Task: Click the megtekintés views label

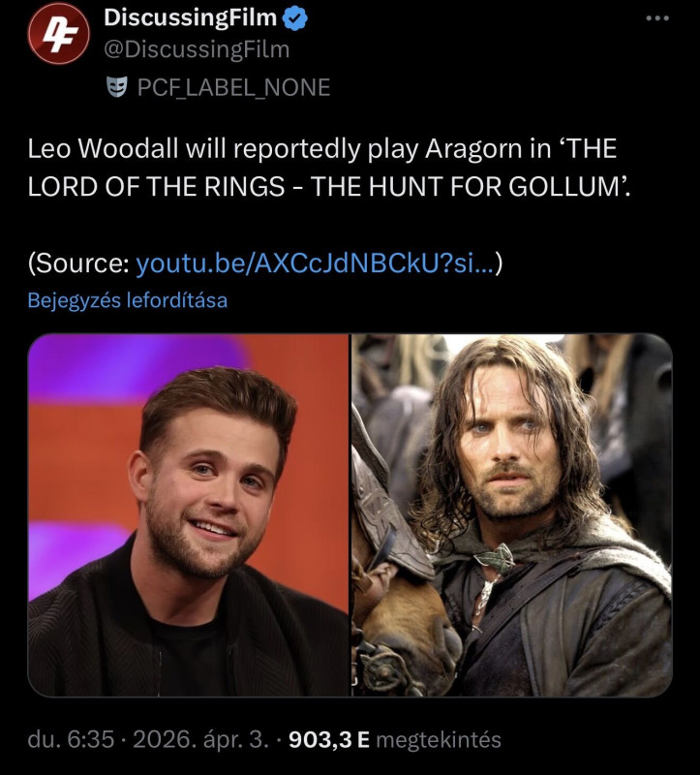Action: tap(439, 740)
